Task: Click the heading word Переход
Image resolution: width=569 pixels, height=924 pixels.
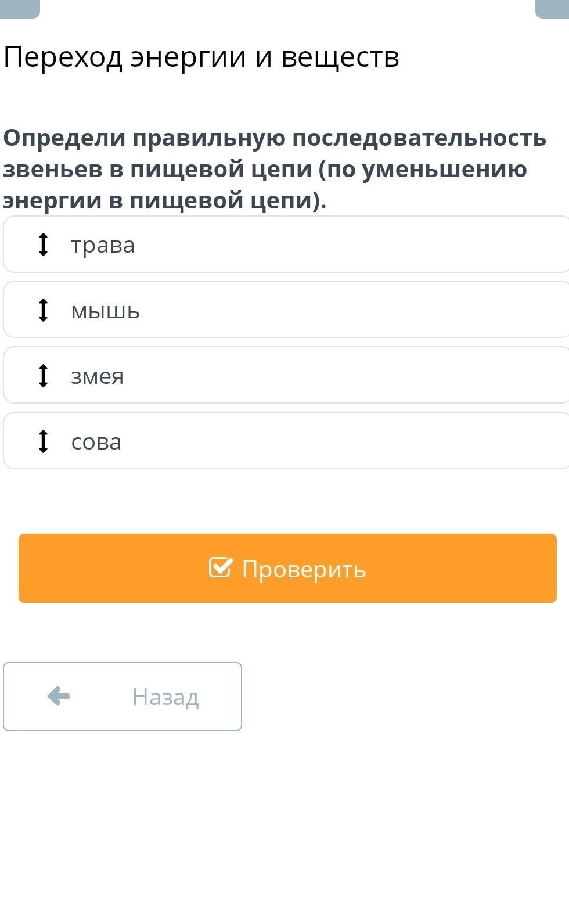Action: click(x=63, y=57)
